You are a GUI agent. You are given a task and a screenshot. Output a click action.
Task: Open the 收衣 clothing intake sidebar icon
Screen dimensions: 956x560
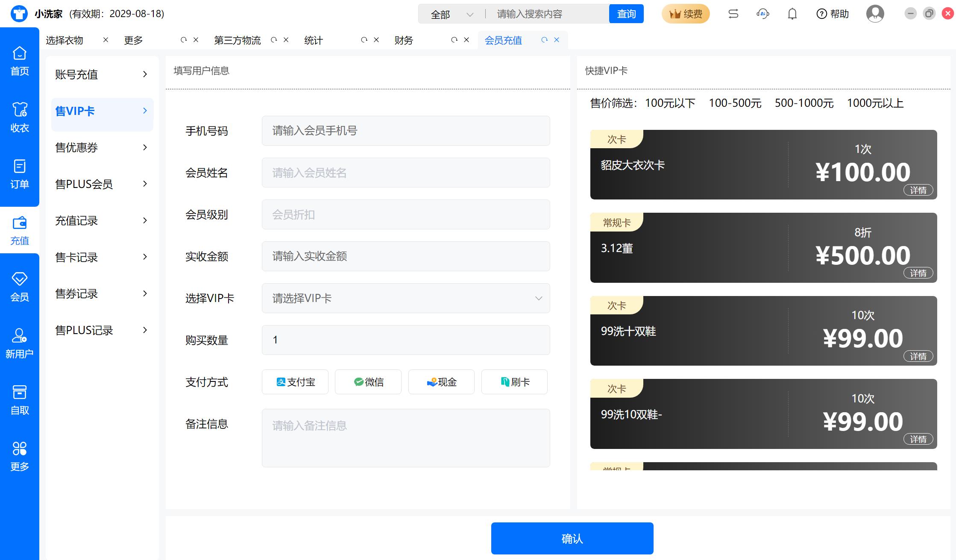point(20,117)
